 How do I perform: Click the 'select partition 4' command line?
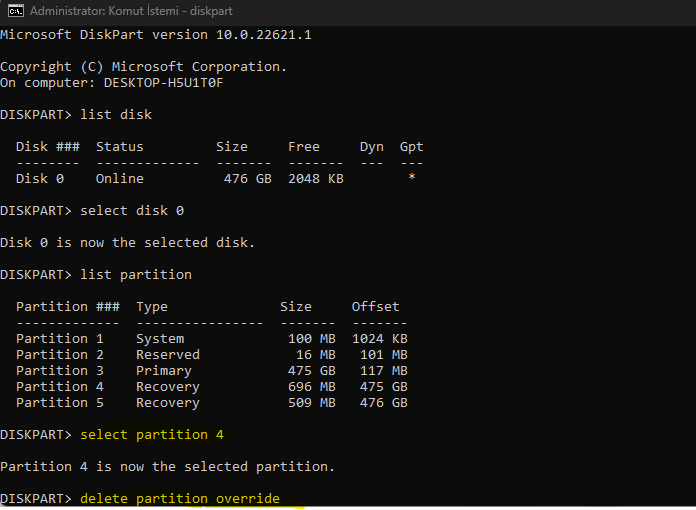(152, 434)
